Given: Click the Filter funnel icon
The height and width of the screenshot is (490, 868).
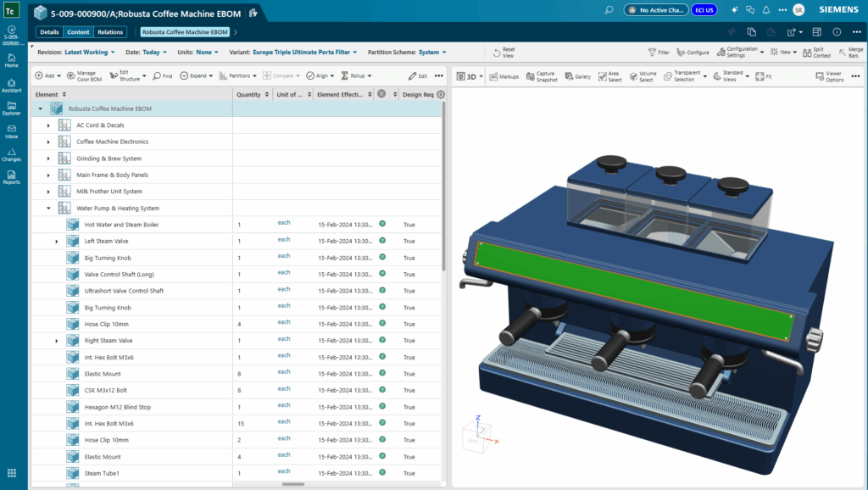Looking at the screenshot, I should (652, 53).
